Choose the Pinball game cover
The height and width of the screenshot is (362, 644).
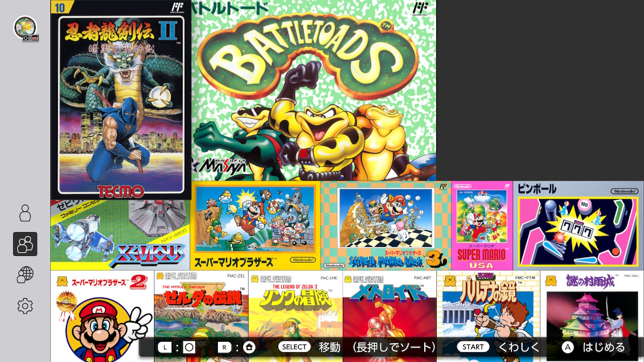(x=578, y=226)
